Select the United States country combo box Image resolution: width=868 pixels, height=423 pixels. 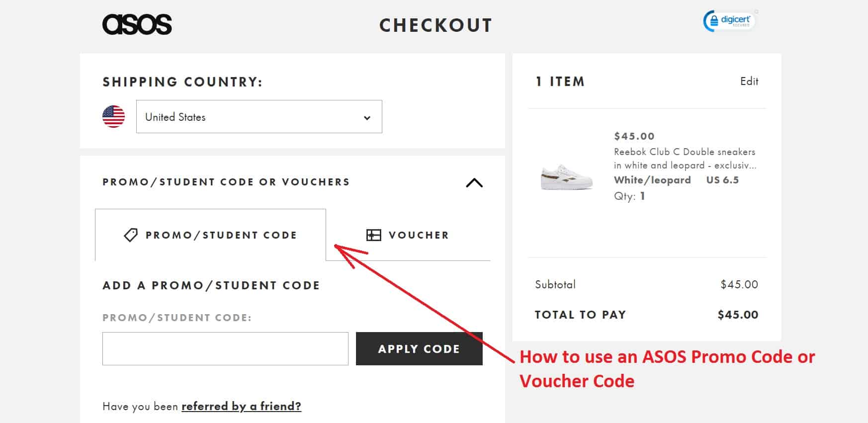click(x=259, y=117)
